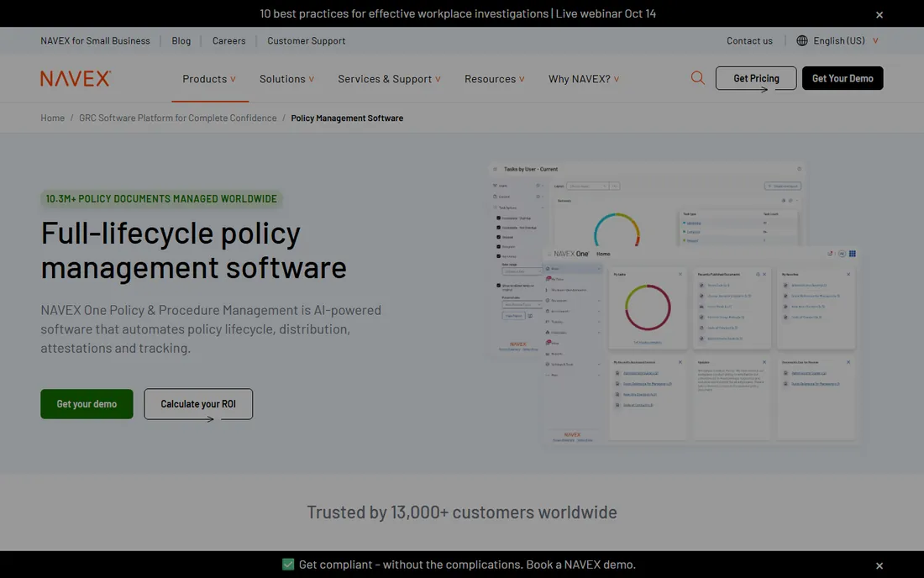This screenshot has width=924, height=578.
Task: Open the Blog link
Action: 181,40
